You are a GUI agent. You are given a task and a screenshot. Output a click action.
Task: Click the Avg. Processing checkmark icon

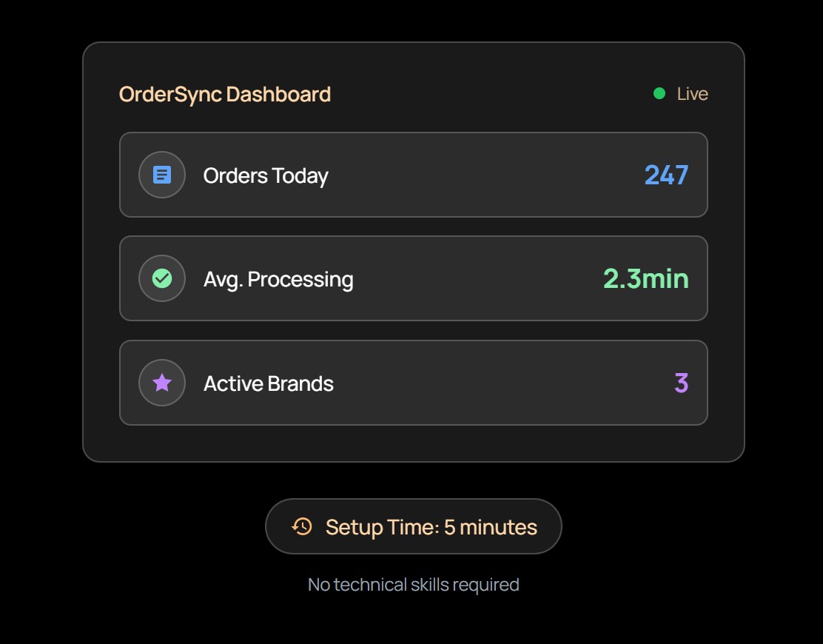pyautogui.click(x=162, y=278)
